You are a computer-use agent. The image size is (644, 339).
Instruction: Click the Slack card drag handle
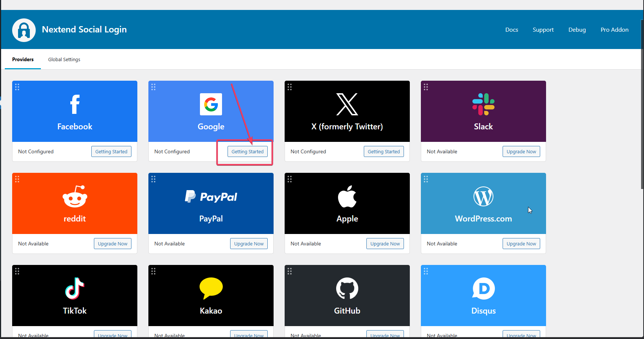(426, 87)
